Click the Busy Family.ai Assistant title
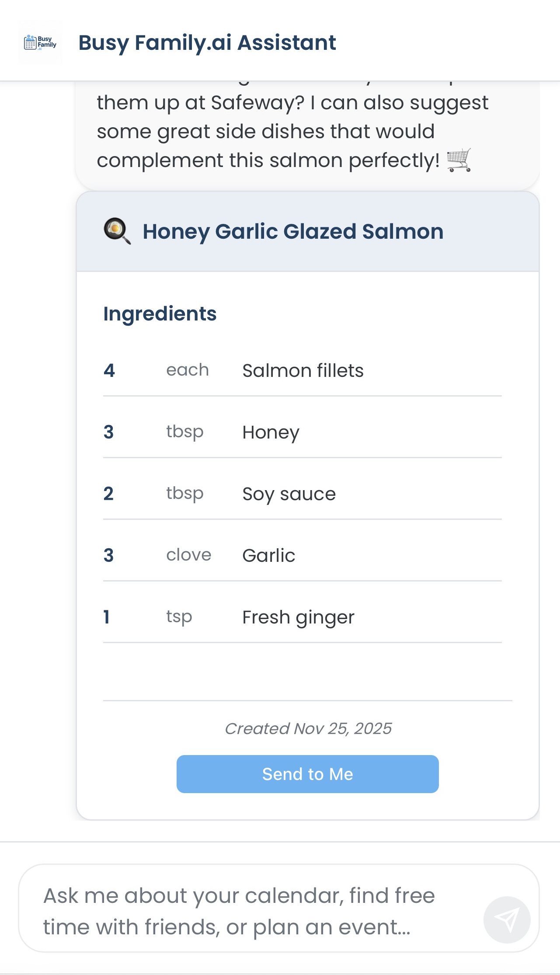 207,42
